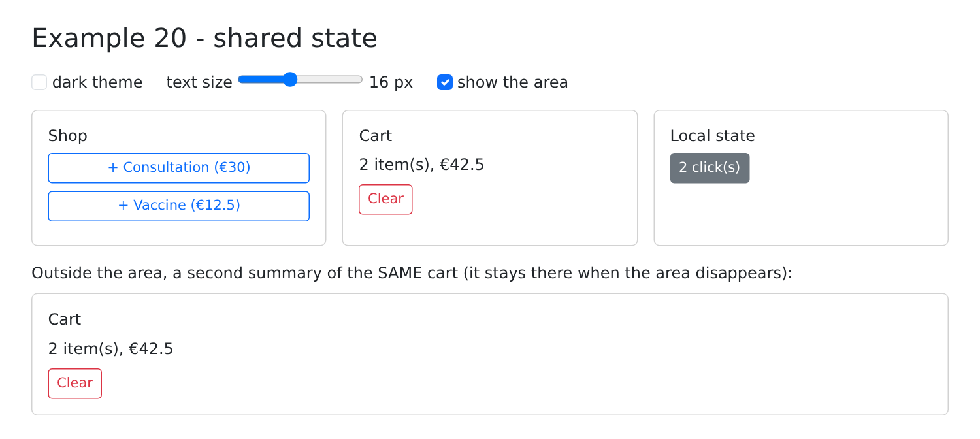
Task: Click the show the area label
Action: tap(513, 82)
